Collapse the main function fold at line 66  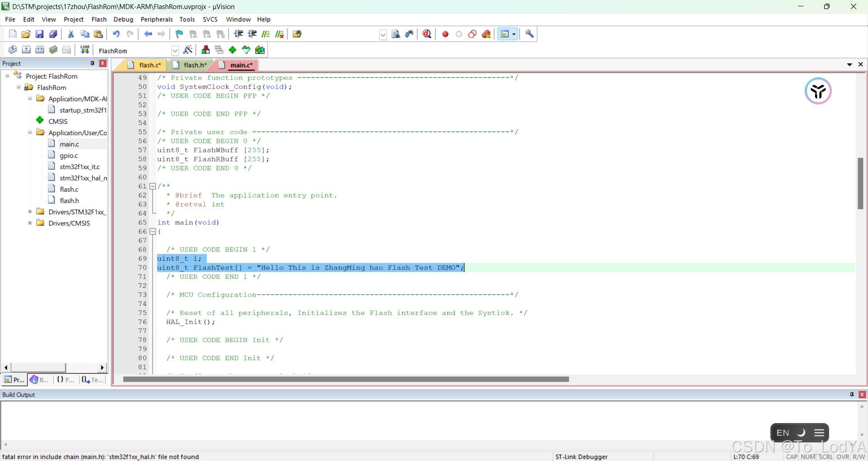point(153,231)
